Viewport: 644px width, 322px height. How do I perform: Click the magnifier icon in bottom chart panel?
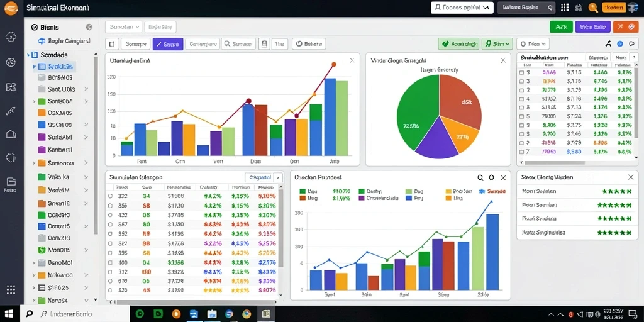click(480, 178)
